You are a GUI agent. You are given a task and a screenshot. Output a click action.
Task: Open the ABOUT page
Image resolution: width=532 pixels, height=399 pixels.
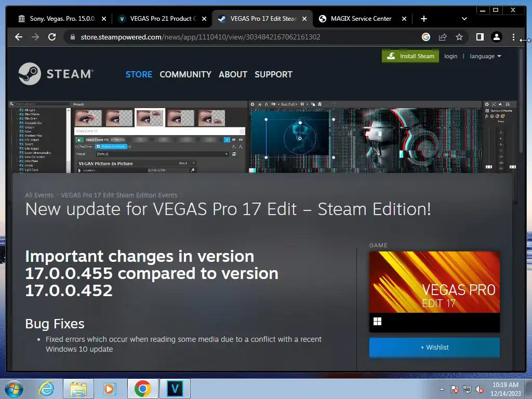[233, 74]
